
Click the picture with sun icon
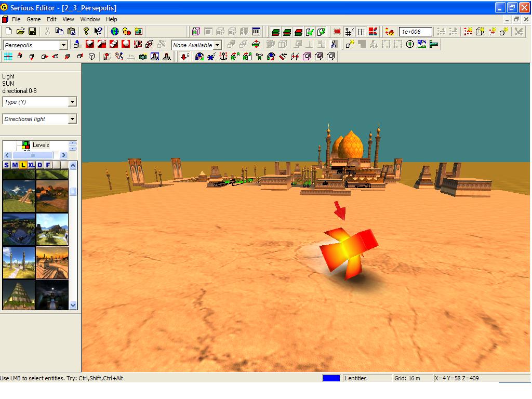[138, 32]
